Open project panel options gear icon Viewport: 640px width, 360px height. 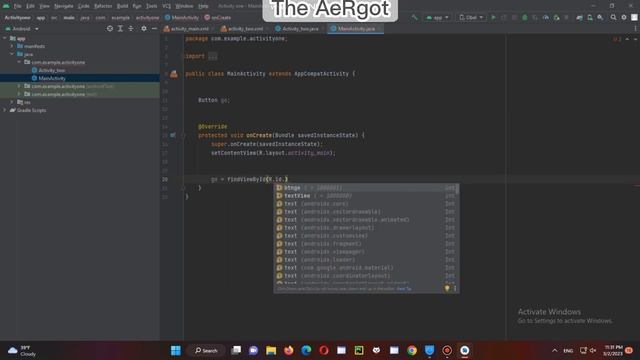click(x=144, y=29)
